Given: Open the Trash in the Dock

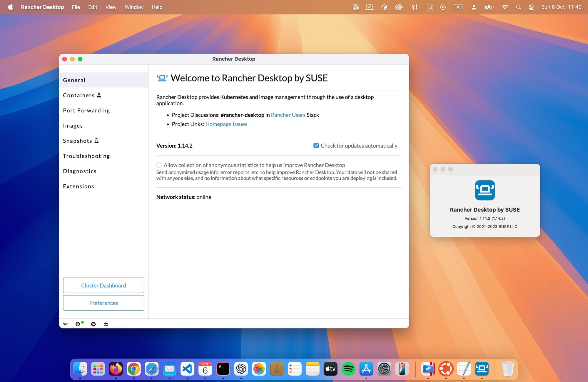Looking at the screenshot, I should click(508, 369).
